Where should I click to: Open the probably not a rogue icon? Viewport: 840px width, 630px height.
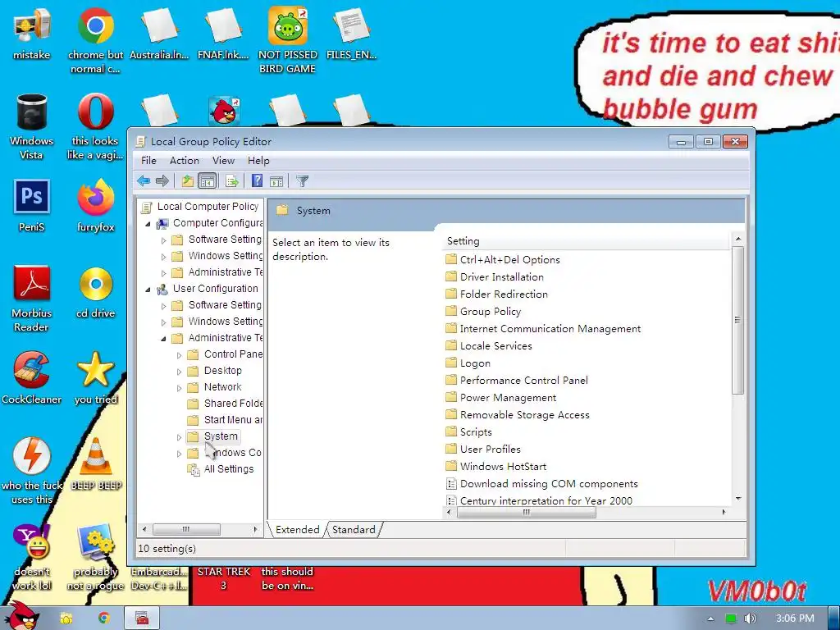[95, 557]
